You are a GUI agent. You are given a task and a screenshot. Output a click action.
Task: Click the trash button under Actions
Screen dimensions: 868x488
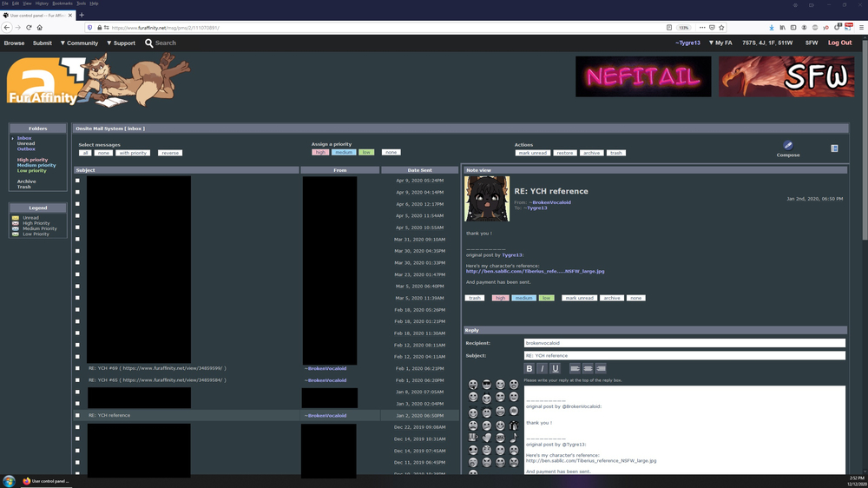click(616, 153)
